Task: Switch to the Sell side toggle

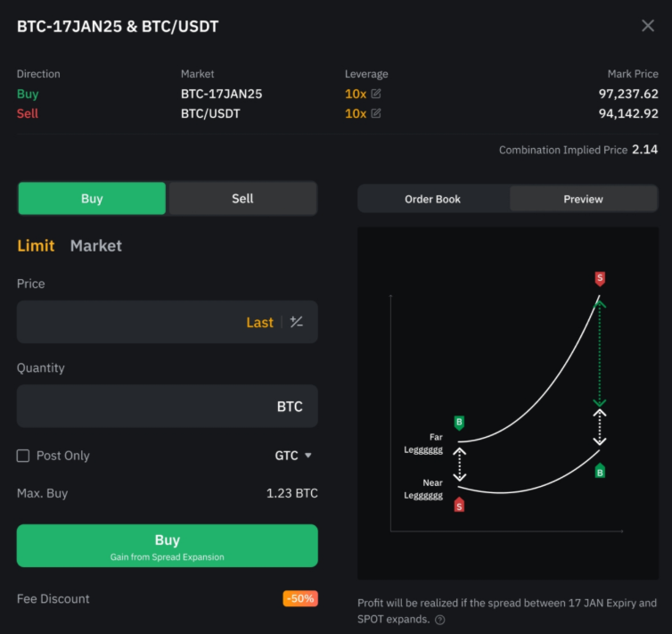Action: point(242,199)
